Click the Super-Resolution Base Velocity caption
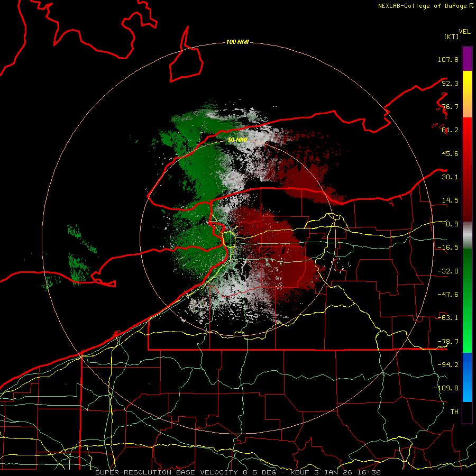The width and height of the screenshot is (476, 476). [237, 472]
